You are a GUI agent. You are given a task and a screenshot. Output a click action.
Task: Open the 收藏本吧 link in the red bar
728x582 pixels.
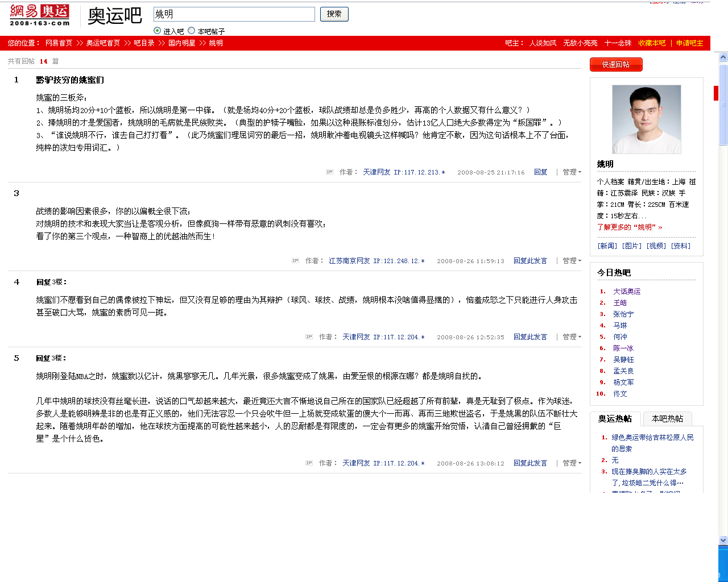pyautogui.click(x=652, y=43)
